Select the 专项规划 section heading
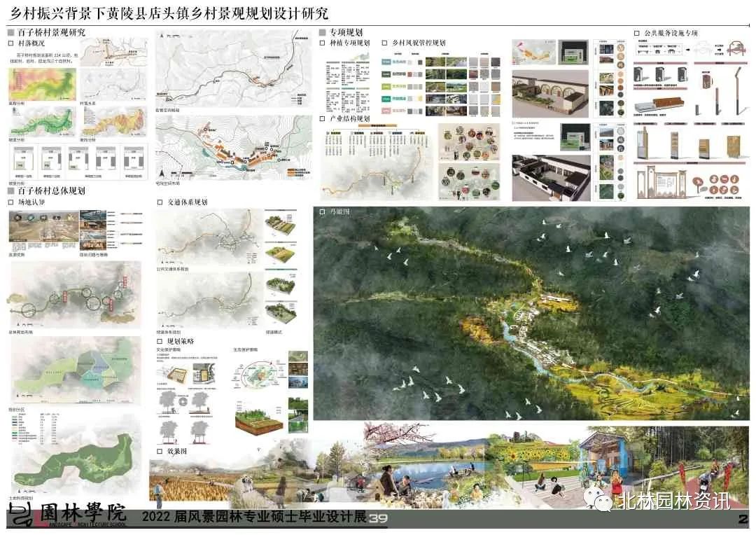Viewport: 756px width, 535px height. pos(346,32)
